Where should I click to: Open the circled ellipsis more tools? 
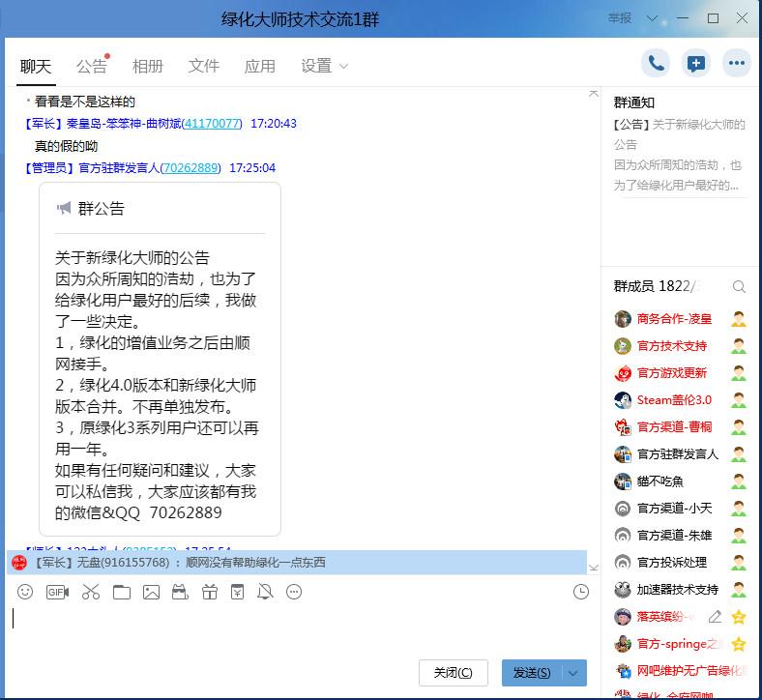tap(294, 592)
